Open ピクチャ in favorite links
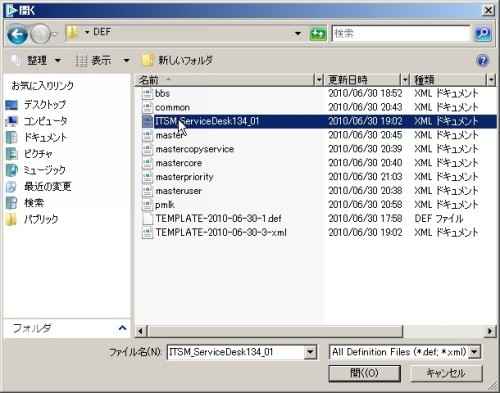This screenshot has height=393, width=500. 38,154
